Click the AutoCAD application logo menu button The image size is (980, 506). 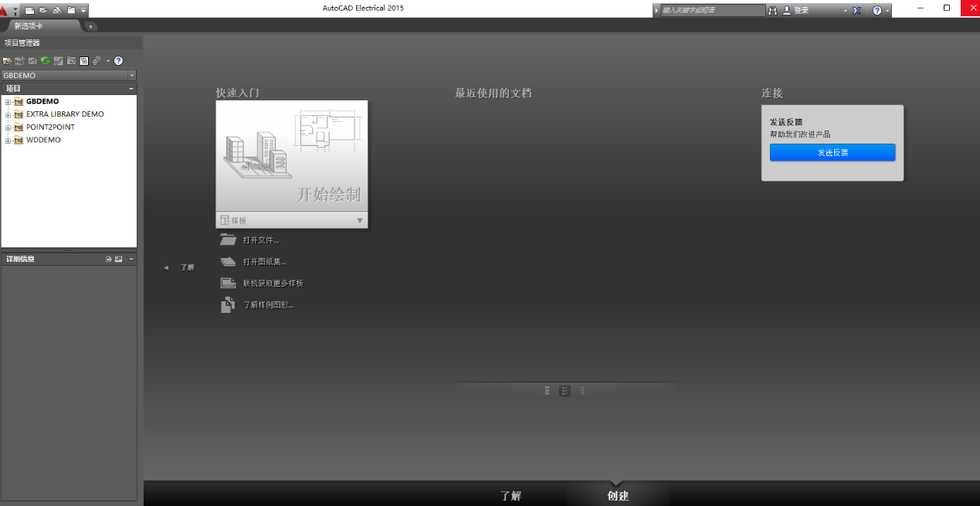point(5,10)
